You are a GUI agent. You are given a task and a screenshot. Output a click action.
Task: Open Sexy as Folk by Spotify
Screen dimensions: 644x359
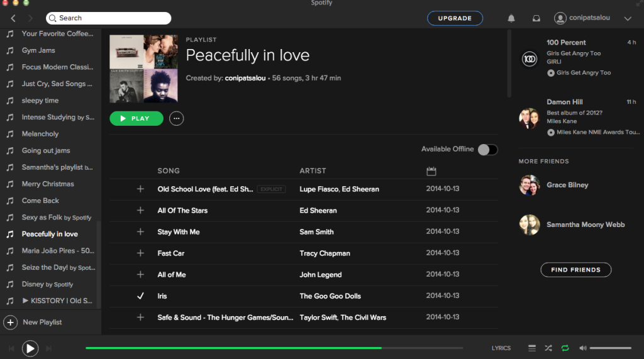click(56, 218)
